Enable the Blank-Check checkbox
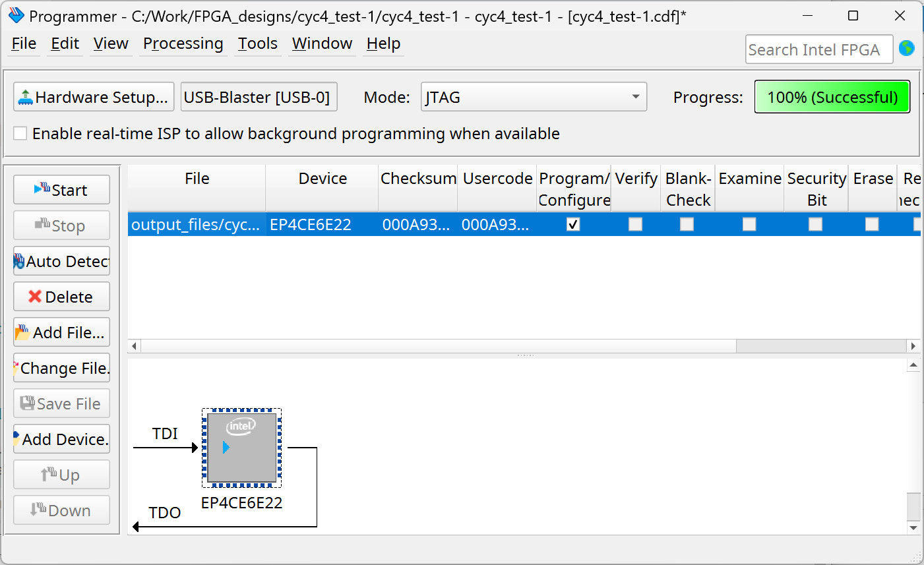This screenshot has width=924, height=565. coord(687,224)
